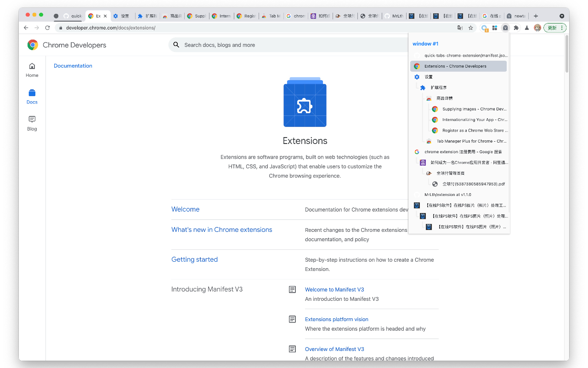588x368 pixels.
Task: Switch to the MrLth GitHub tab
Action: [394, 16]
